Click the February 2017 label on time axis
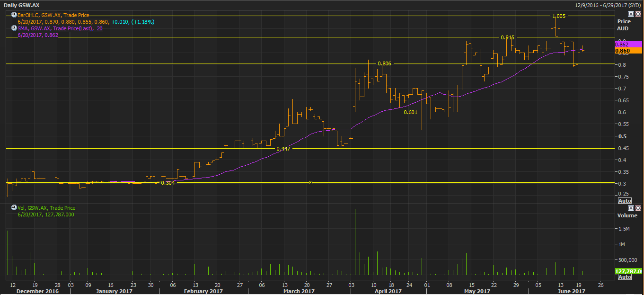The width and height of the screenshot is (644, 295). tap(203, 291)
